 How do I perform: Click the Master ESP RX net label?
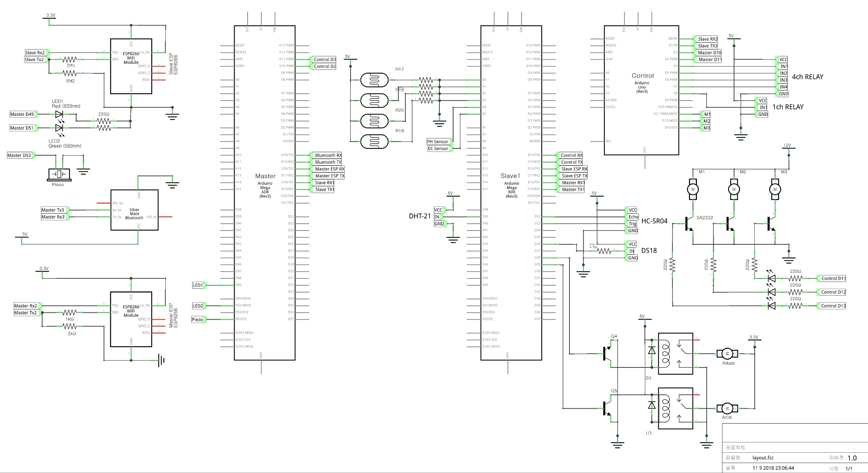[327, 169]
